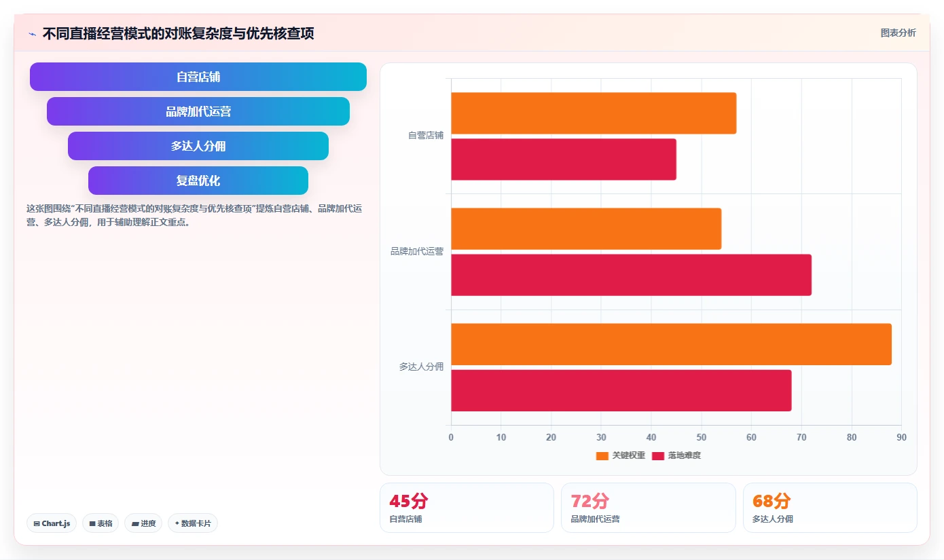Click the x-axis value 90
This screenshot has width=944, height=560.
pyautogui.click(x=901, y=437)
